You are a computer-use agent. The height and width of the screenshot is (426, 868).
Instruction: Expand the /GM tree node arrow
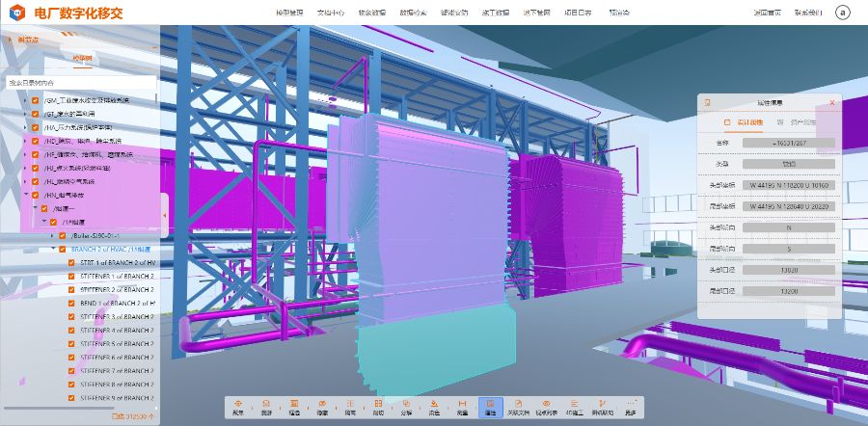point(24,100)
